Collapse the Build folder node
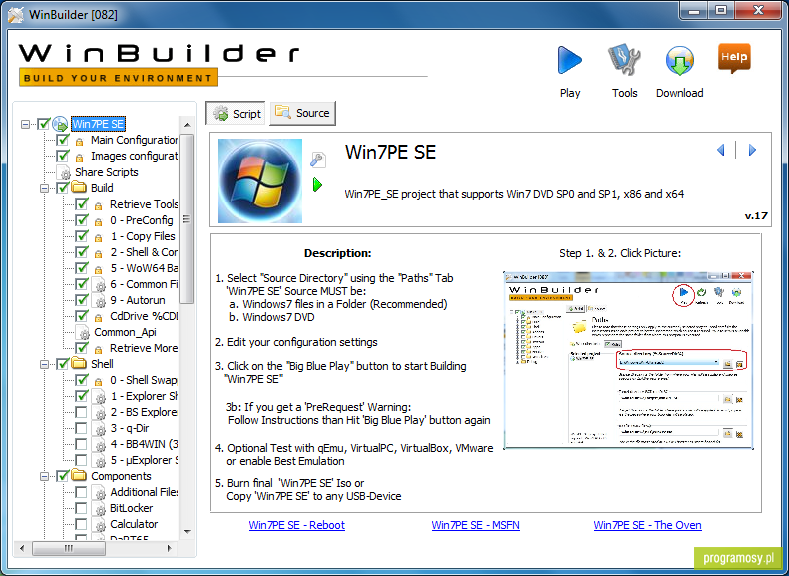The height and width of the screenshot is (576, 789). point(44,188)
